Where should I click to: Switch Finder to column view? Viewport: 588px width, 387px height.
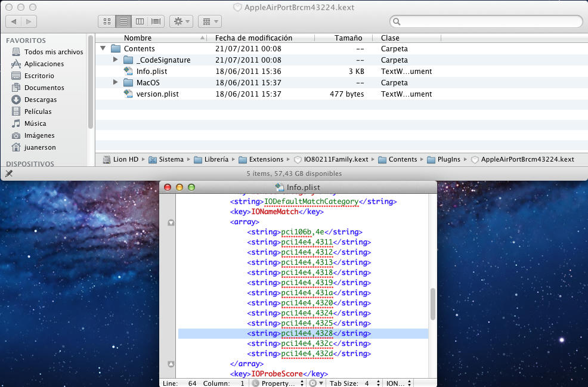[140, 21]
